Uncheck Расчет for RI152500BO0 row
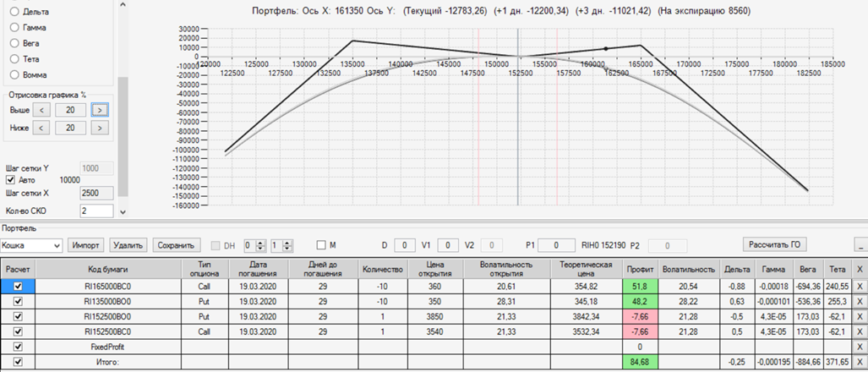868x372 pixels. click(x=18, y=316)
